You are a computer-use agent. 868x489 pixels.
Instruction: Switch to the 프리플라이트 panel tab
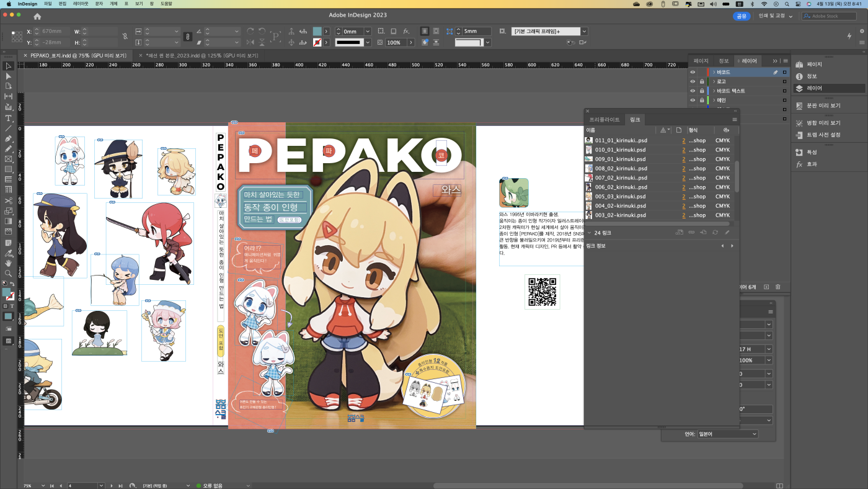(x=604, y=119)
